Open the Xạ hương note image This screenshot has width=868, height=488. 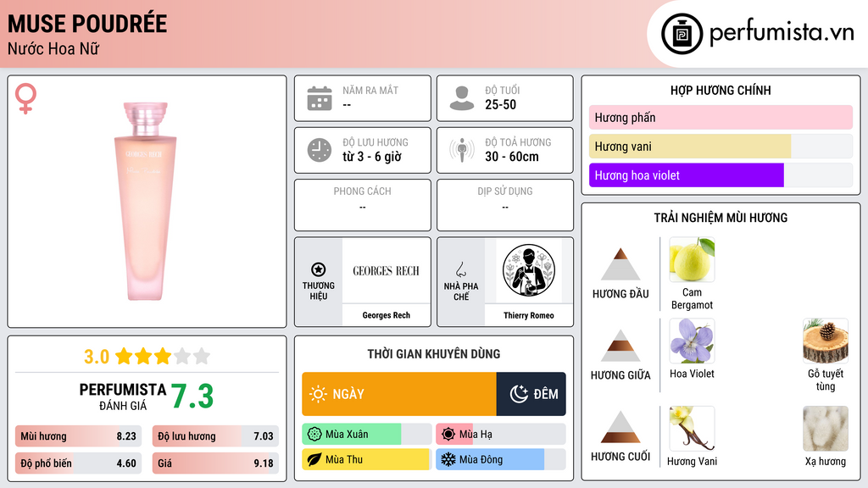(826, 429)
